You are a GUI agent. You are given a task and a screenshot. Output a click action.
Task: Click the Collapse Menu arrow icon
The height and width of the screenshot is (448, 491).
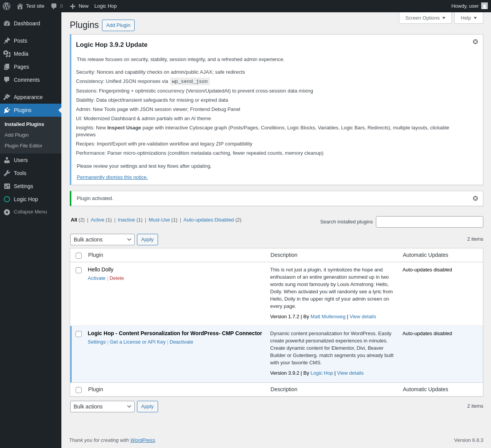click(7, 212)
